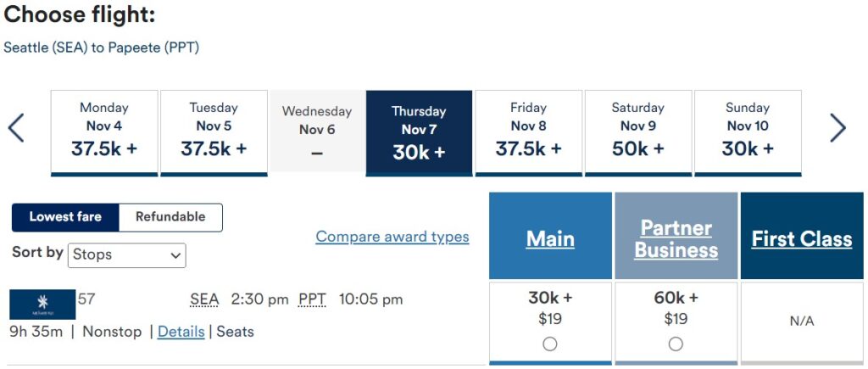Go to previous week using left chevron
The image size is (868, 369).
tap(16, 128)
